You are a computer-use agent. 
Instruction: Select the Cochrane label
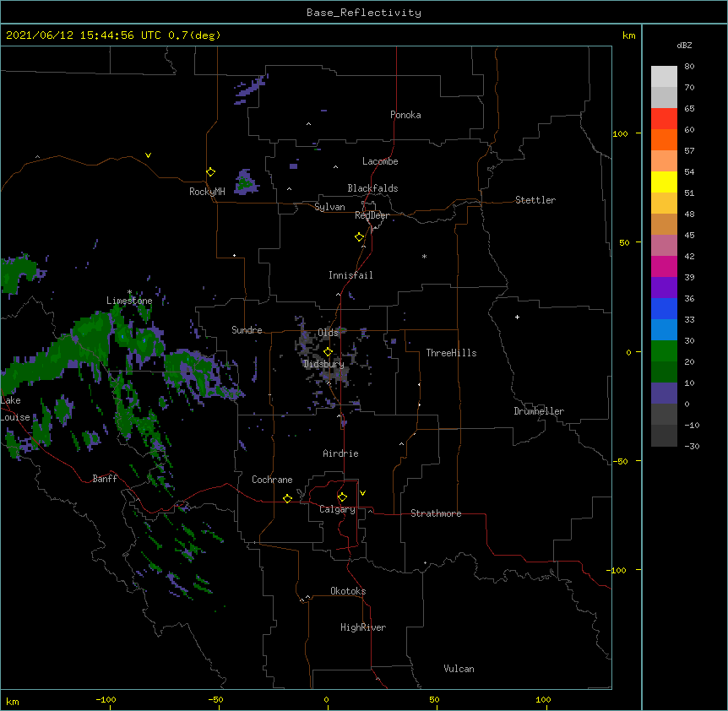[x=272, y=480]
